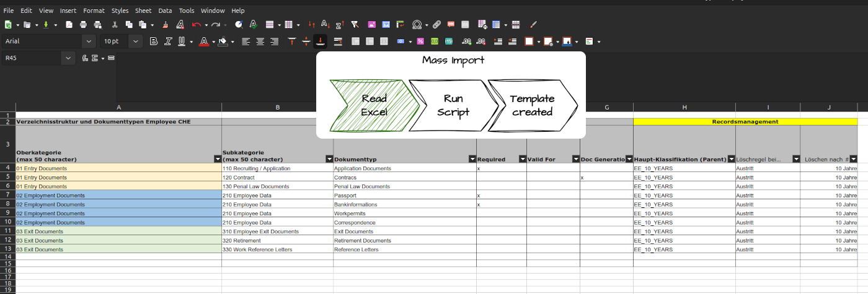This screenshot has width=868, height=294.
Task: Open the filter dropdown on the Haupt-Klassifikation column
Action: pos(730,159)
